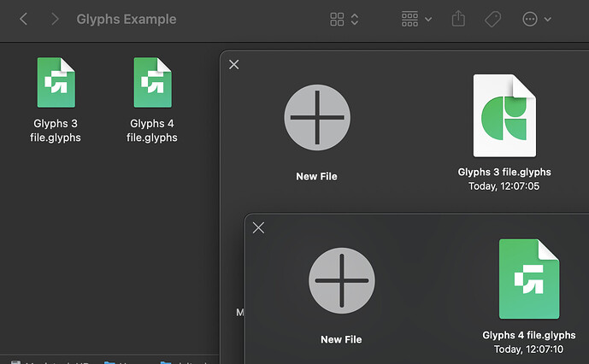Click the Tag icon in Finder toolbar
The width and height of the screenshot is (589, 364).
pyautogui.click(x=493, y=19)
